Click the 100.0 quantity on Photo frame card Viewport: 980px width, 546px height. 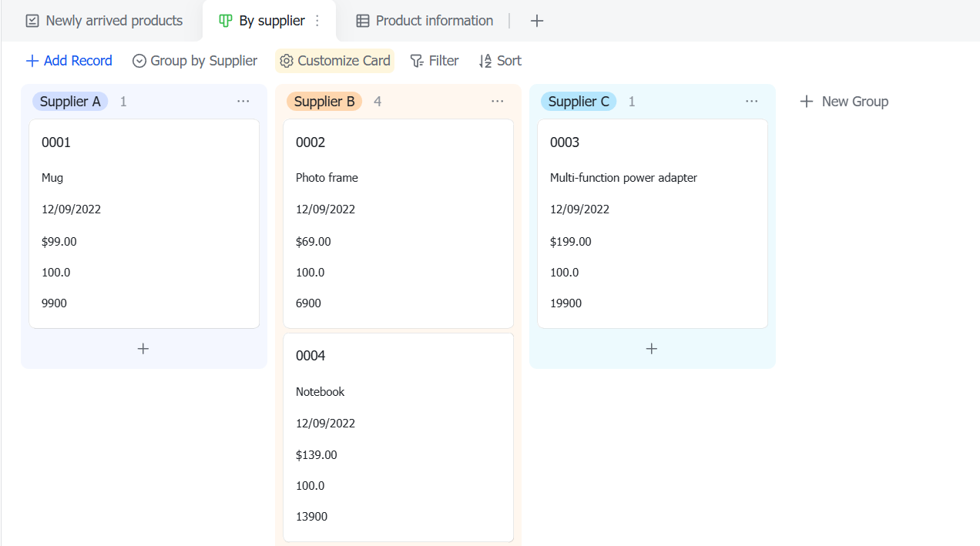pos(310,273)
